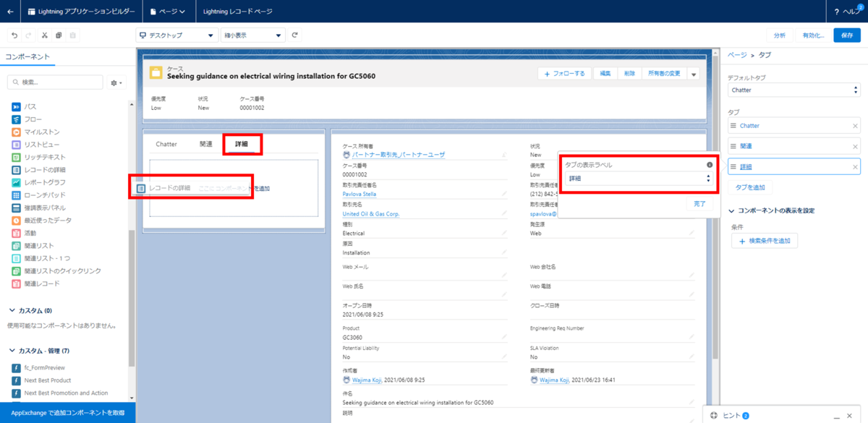Click the undo icon in toolbar
The height and width of the screenshot is (423, 868).
[14, 35]
